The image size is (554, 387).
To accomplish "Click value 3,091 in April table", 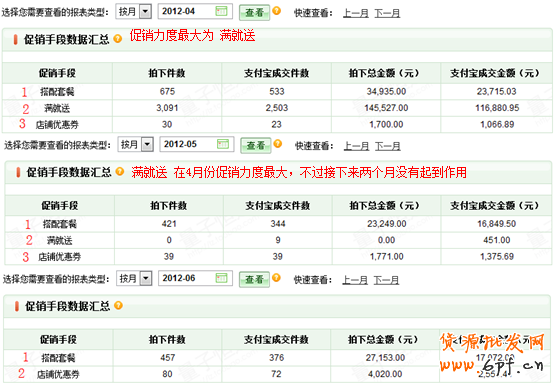I will click(167, 108).
